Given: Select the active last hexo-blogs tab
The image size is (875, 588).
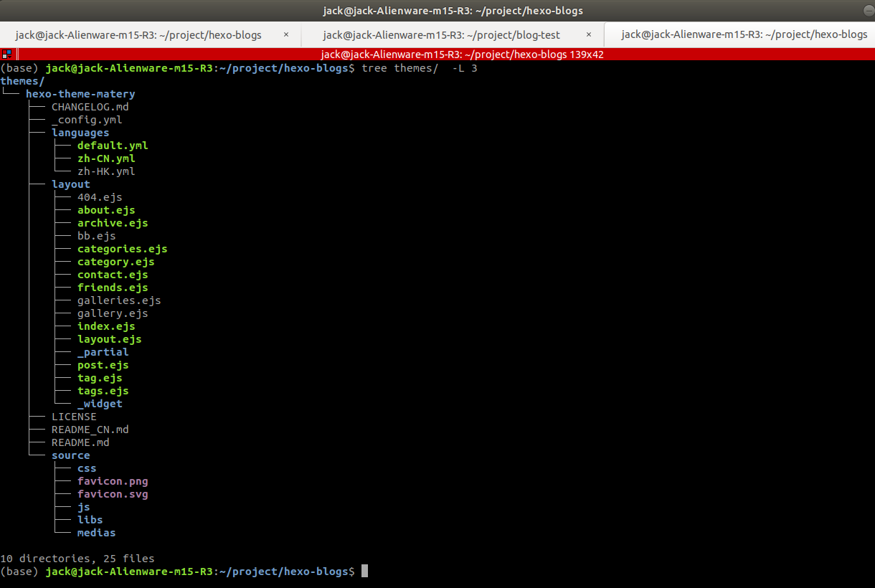Looking at the screenshot, I should 744,34.
